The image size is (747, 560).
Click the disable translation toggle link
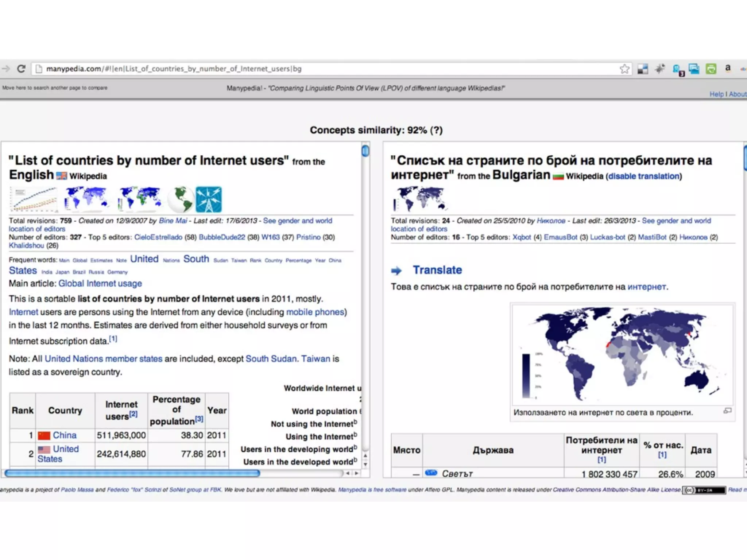644,176
